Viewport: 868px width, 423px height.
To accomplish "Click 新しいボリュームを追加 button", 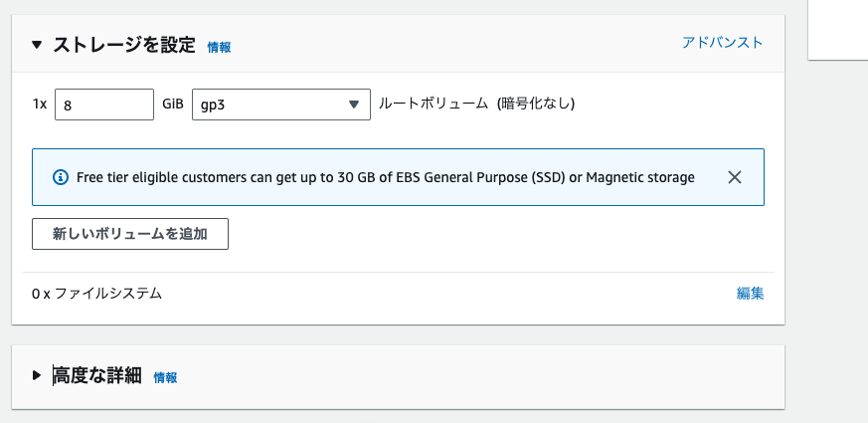I will [x=130, y=234].
